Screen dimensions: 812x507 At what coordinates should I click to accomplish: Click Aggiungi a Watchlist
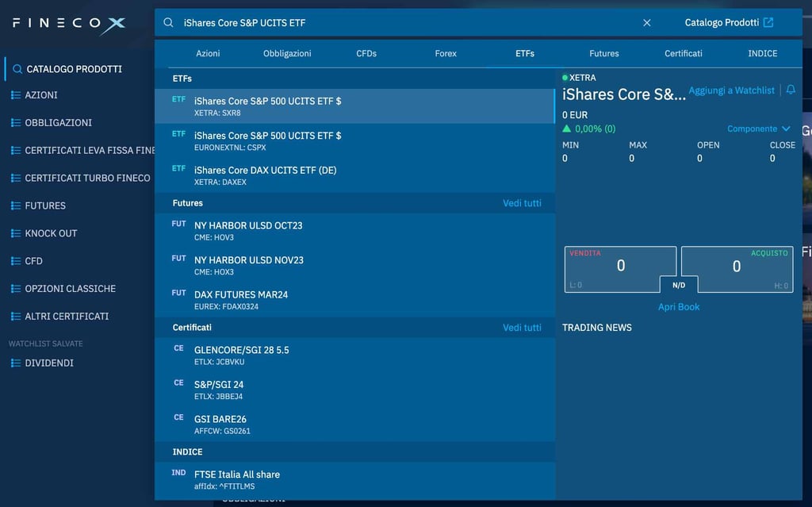tap(731, 90)
